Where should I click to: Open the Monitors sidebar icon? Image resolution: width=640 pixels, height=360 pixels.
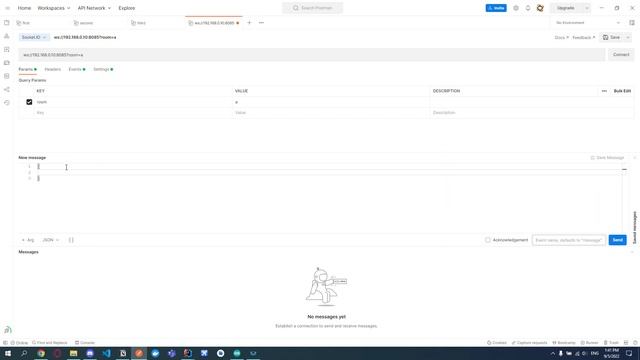tap(7, 76)
